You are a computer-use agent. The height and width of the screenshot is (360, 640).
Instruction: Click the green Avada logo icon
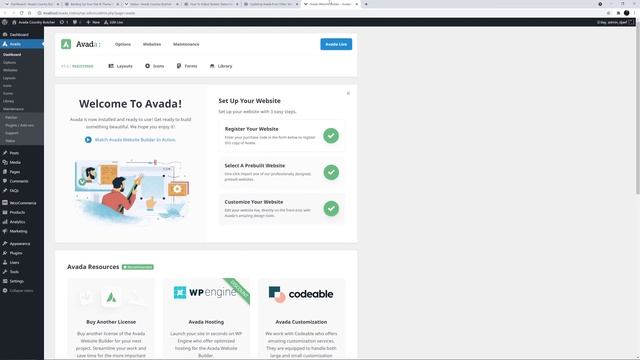[66, 44]
